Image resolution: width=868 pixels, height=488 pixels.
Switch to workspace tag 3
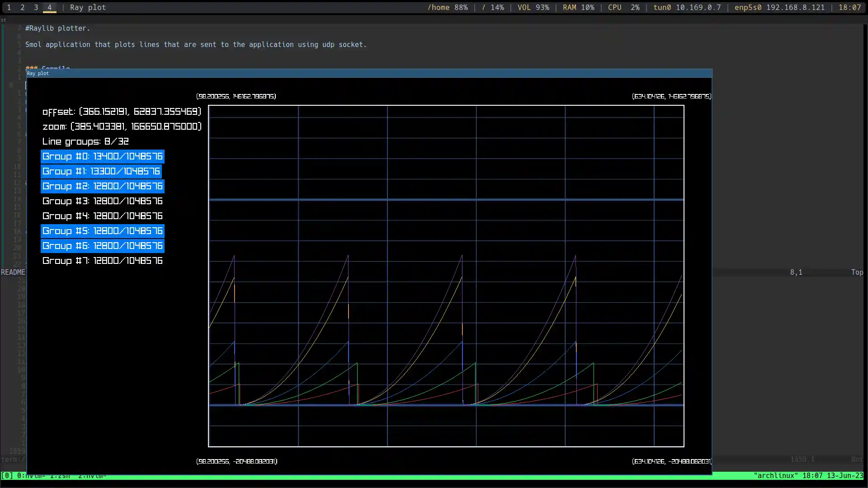point(36,7)
